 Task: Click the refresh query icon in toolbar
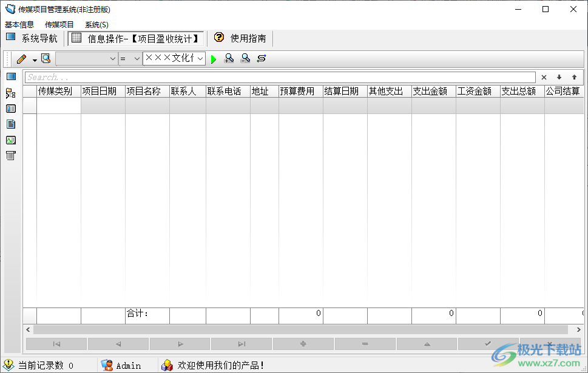pyautogui.click(x=262, y=59)
